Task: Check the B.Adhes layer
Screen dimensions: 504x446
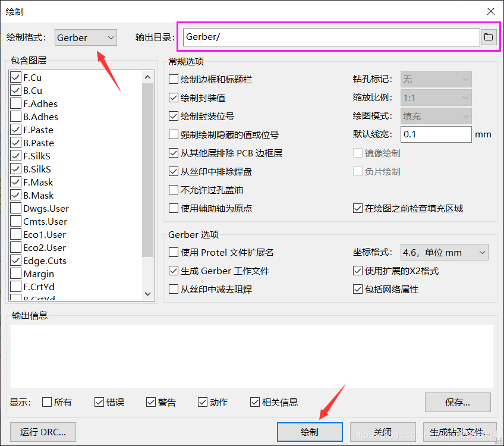Action: click(x=15, y=117)
